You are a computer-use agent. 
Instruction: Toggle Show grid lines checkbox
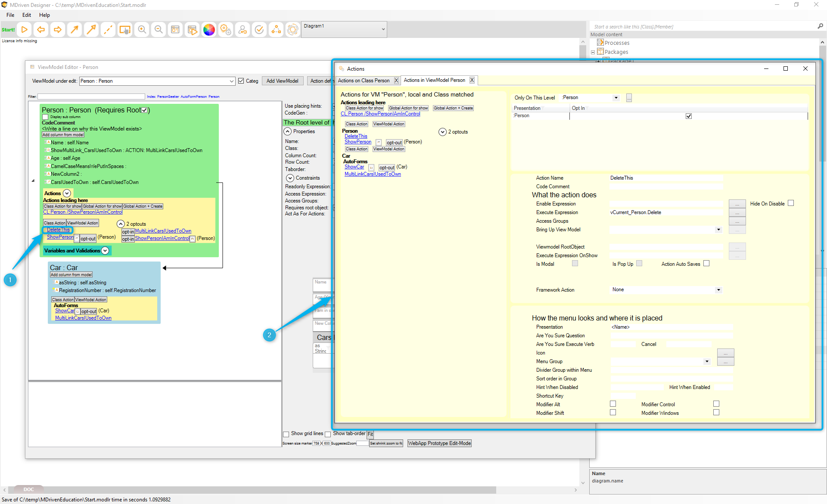(286, 434)
